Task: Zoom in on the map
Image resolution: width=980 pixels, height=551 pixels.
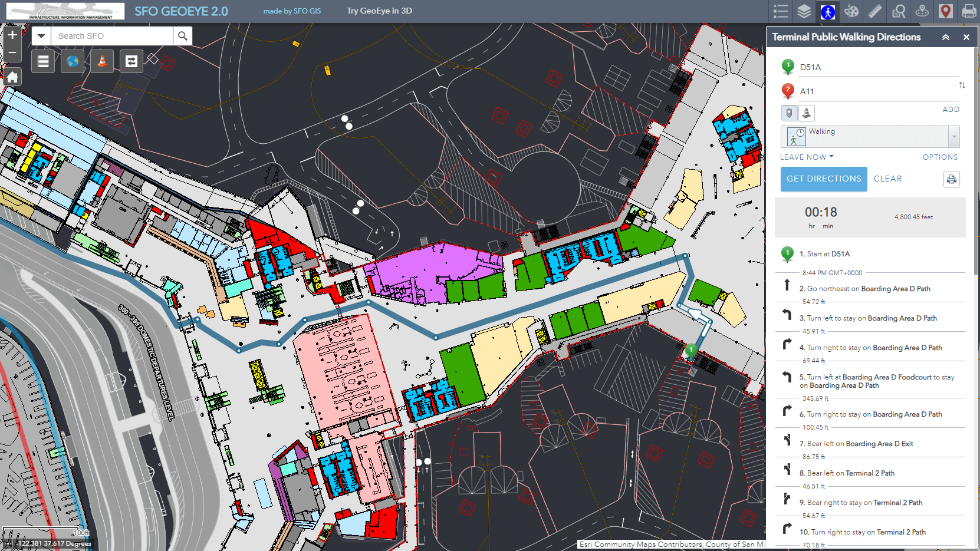Action: click(x=12, y=35)
